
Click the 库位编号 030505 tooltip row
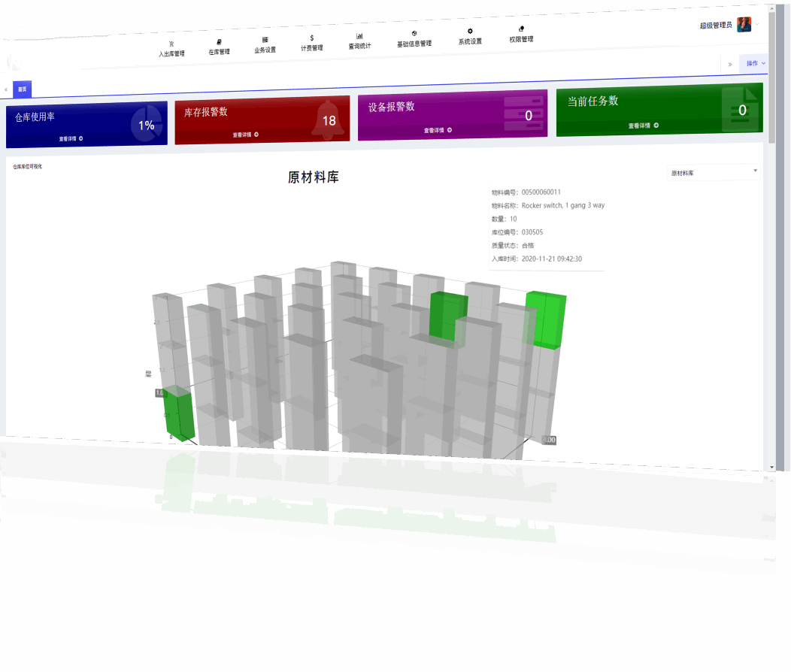click(x=517, y=232)
